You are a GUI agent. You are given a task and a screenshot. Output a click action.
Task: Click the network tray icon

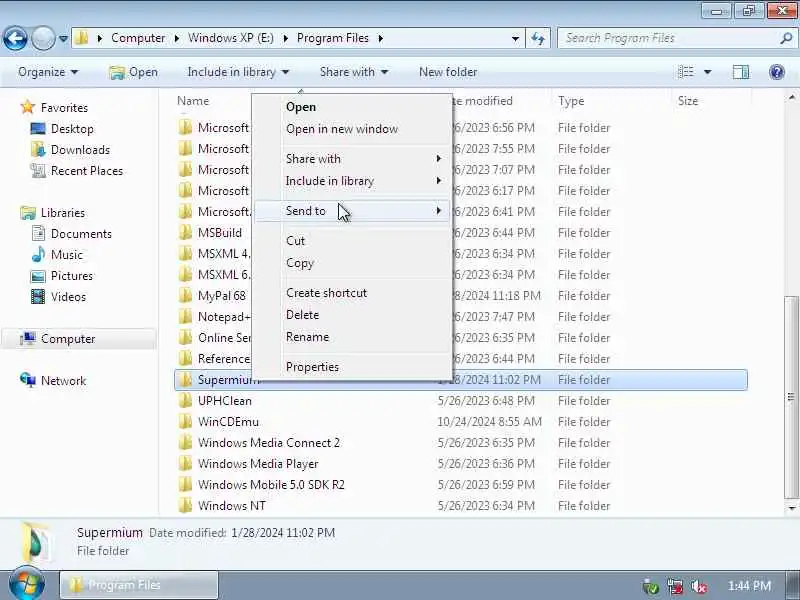[x=675, y=586]
